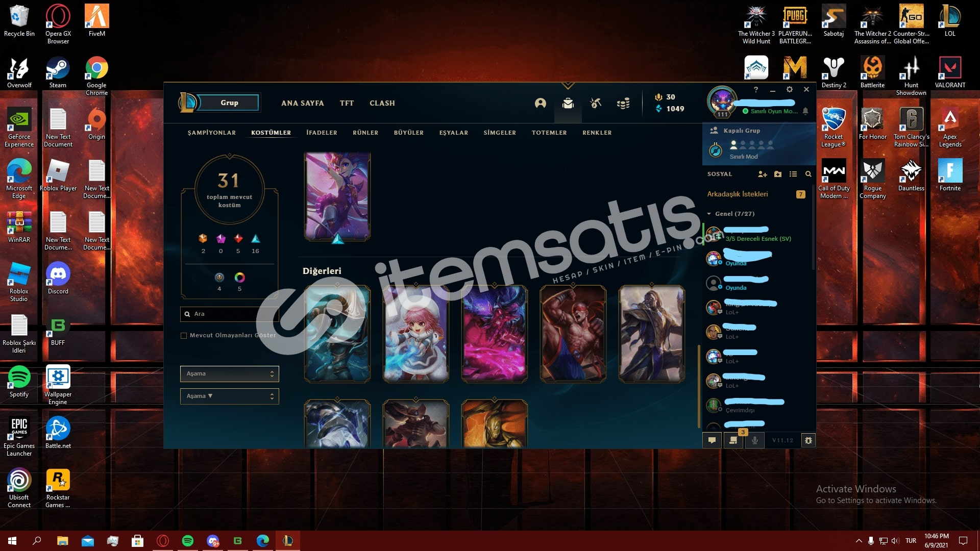Open the SİMGELER tab
980x551 pixels.
pyautogui.click(x=500, y=133)
